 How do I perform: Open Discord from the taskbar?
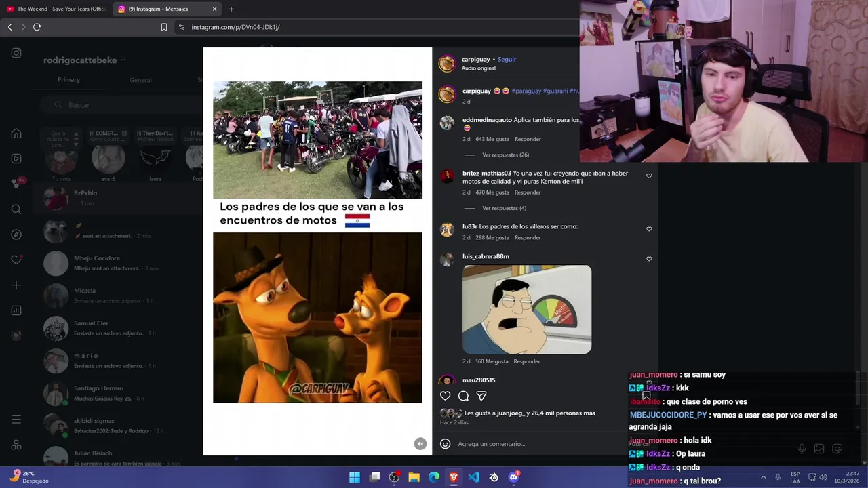513,477
